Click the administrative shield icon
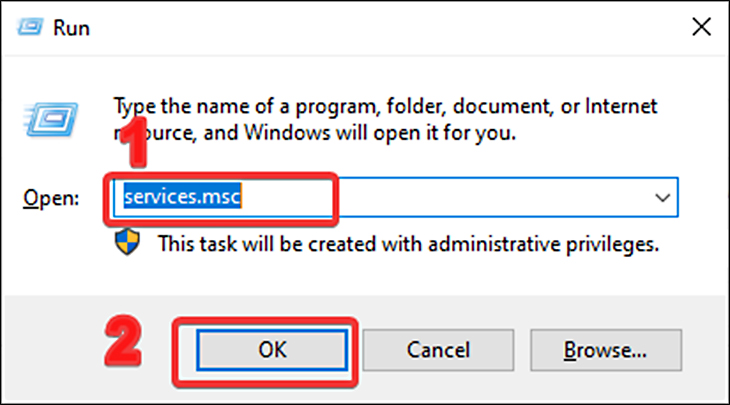Screen dimensions: 730x405 tap(127, 242)
